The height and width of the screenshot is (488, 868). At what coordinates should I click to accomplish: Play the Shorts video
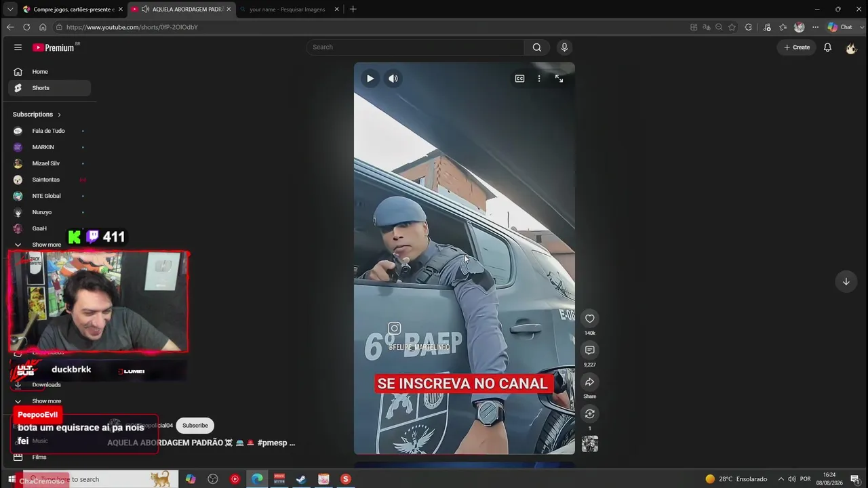(370, 79)
